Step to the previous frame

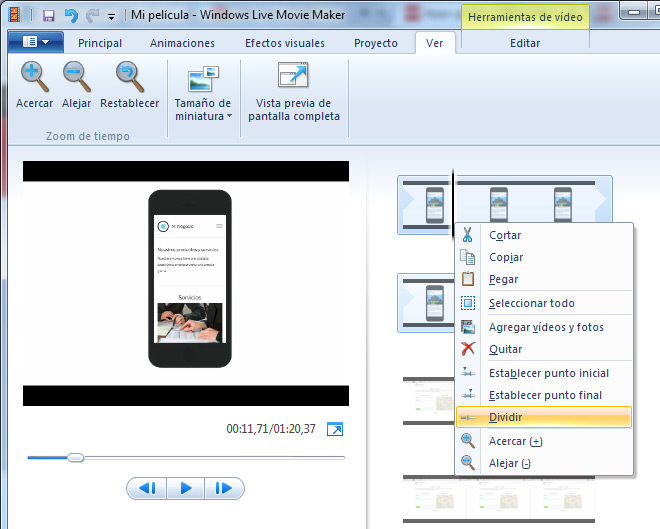[147, 488]
